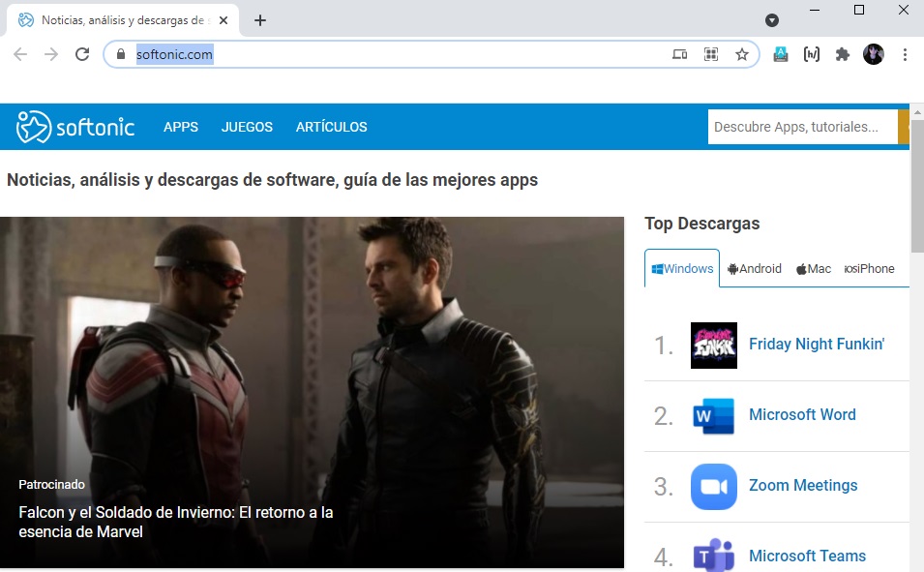Click the Microsoft Word icon

[x=714, y=416]
